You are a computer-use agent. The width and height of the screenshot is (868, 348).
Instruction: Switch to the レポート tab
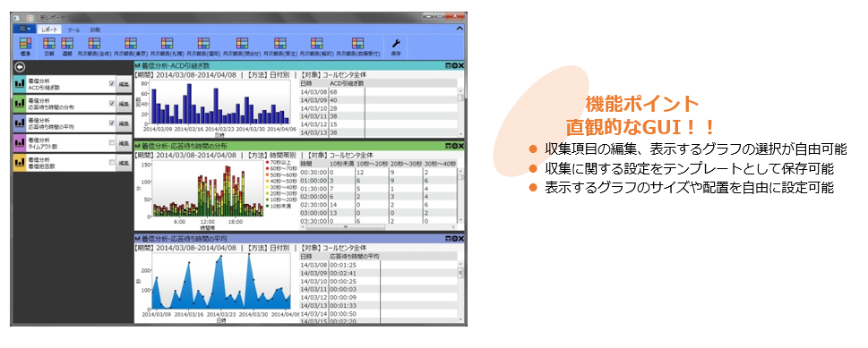[49, 30]
